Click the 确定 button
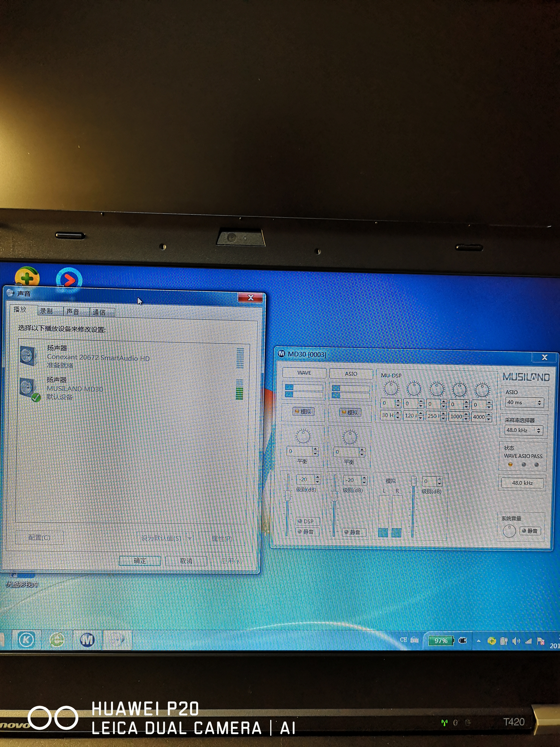This screenshot has width=560, height=747. coord(140,561)
